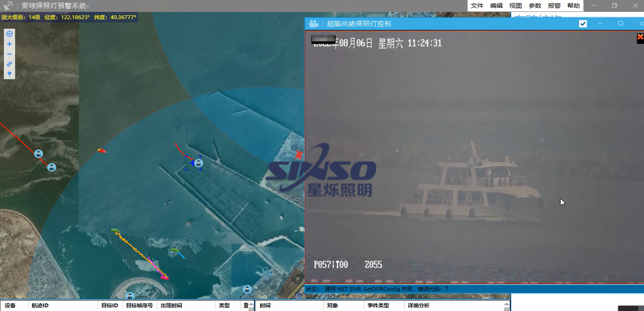Click the 出现时间 column header
This screenshot has height=311, width=644.
(171, 305)
